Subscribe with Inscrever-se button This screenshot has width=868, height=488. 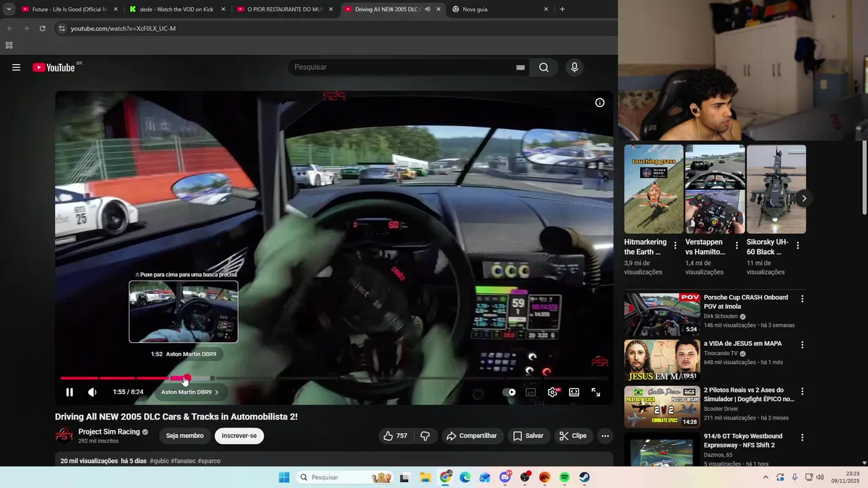[x=239, y=436]
